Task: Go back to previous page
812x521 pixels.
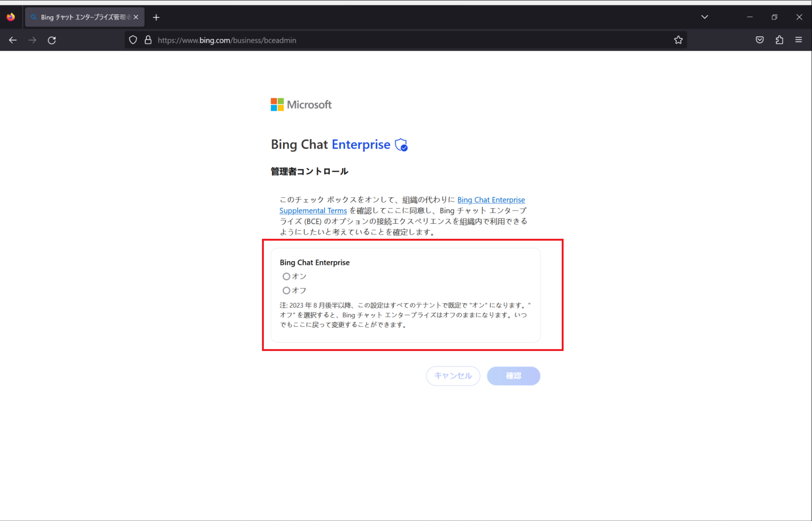Action: [x=12, y=40]
